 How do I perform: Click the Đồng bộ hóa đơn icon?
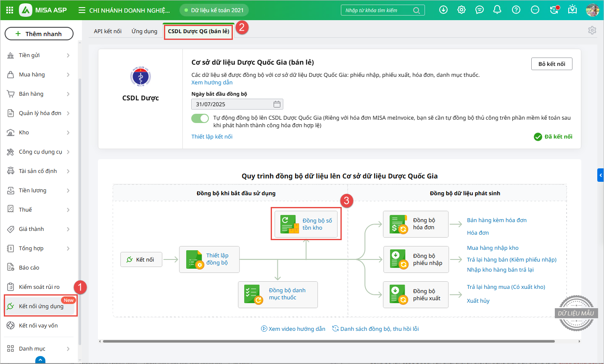[398, 224]
